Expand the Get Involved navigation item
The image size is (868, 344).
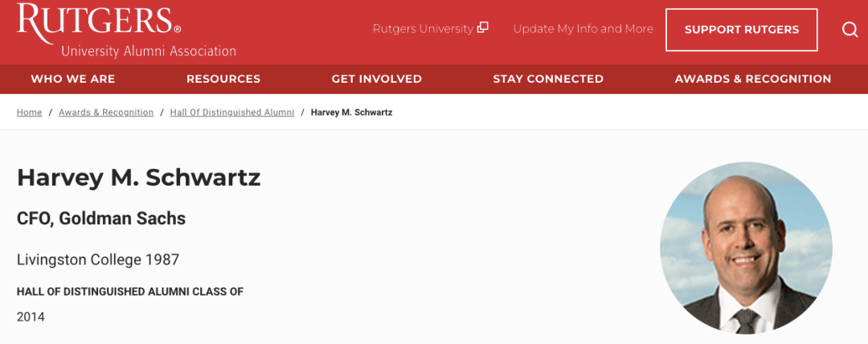coord(376,79)
